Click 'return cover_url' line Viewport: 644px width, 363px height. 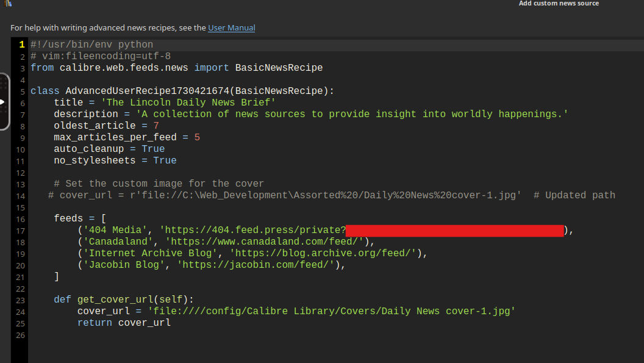point(124,322)
